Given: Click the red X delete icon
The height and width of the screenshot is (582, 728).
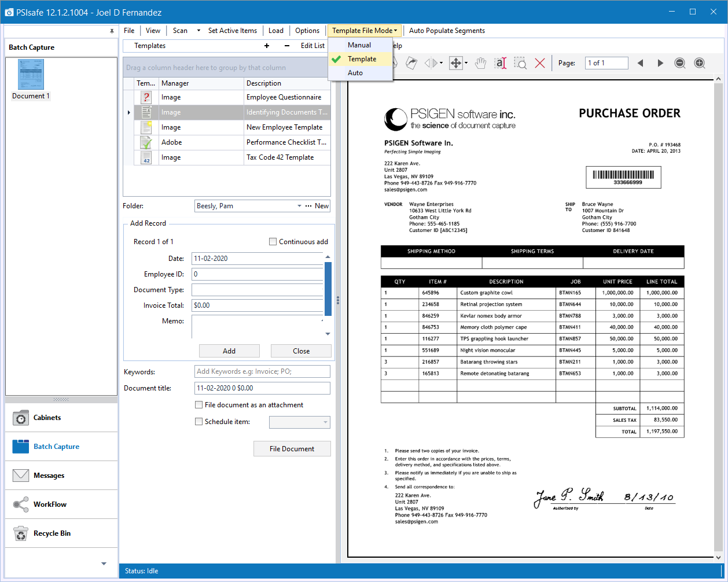Looking at the screenshot, I should pyautogui.click(x=540, y=63).
